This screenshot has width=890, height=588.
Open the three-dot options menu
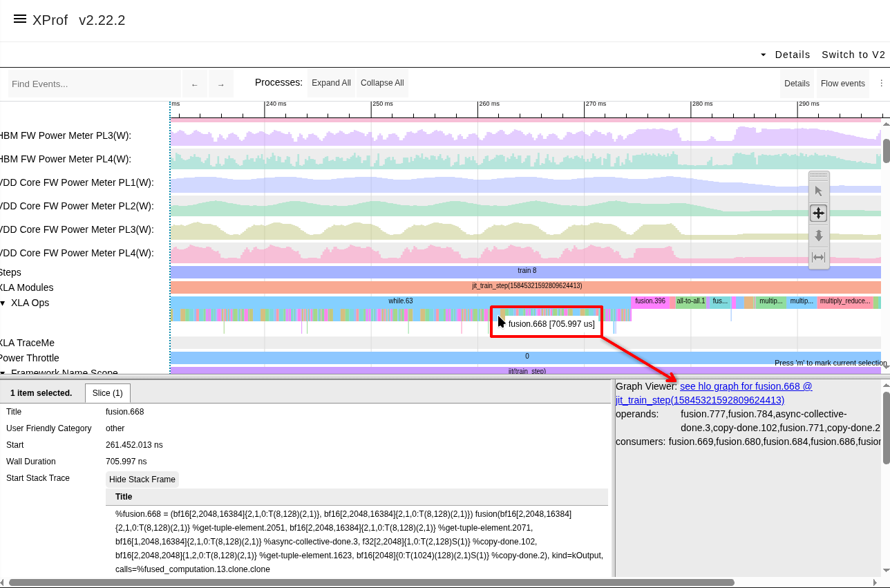pos(882,83)
